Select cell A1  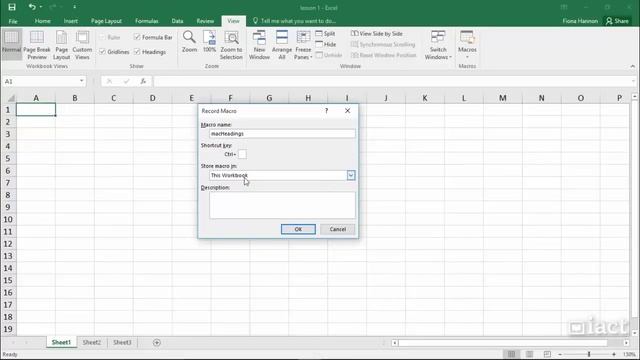point(36,109)
